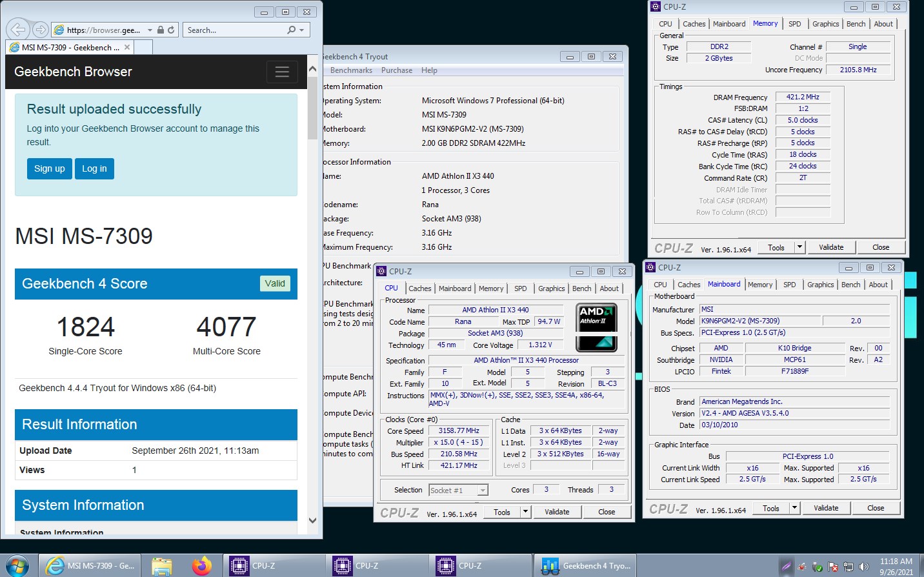Click the network connection tray icon
The height and width of the screenshot is (577, 924).
pyautogui.click(x=849, y=567)
